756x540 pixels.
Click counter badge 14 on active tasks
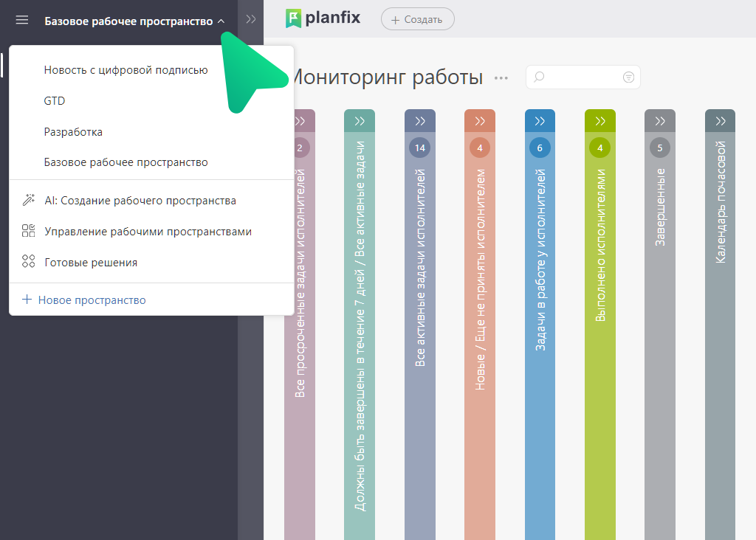click(420, 148)
